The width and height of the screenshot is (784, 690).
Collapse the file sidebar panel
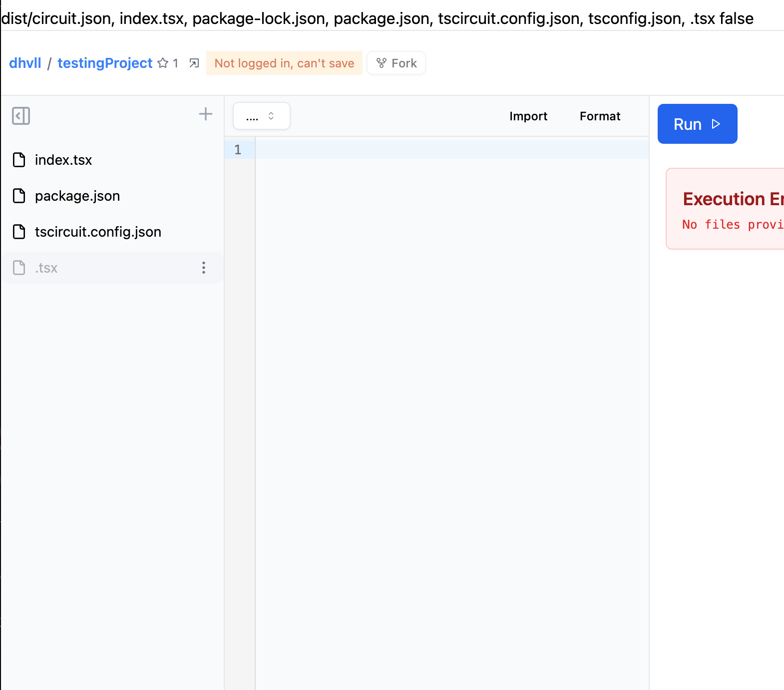point(21,116)
